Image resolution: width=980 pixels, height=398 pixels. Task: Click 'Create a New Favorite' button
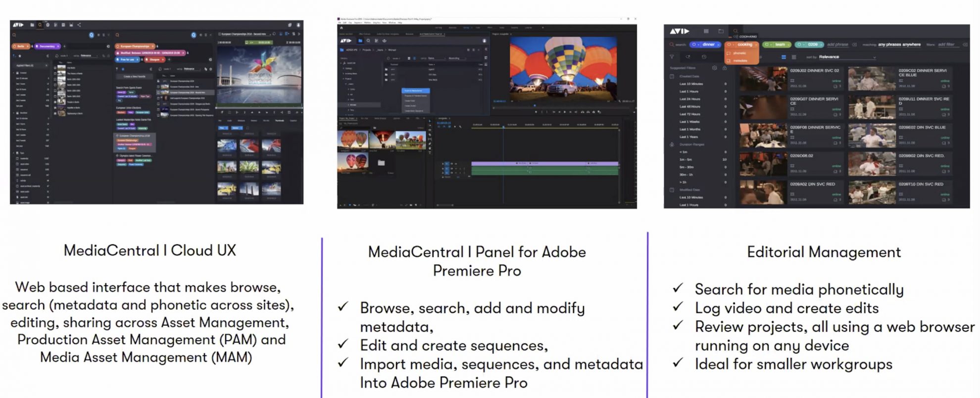134,77
